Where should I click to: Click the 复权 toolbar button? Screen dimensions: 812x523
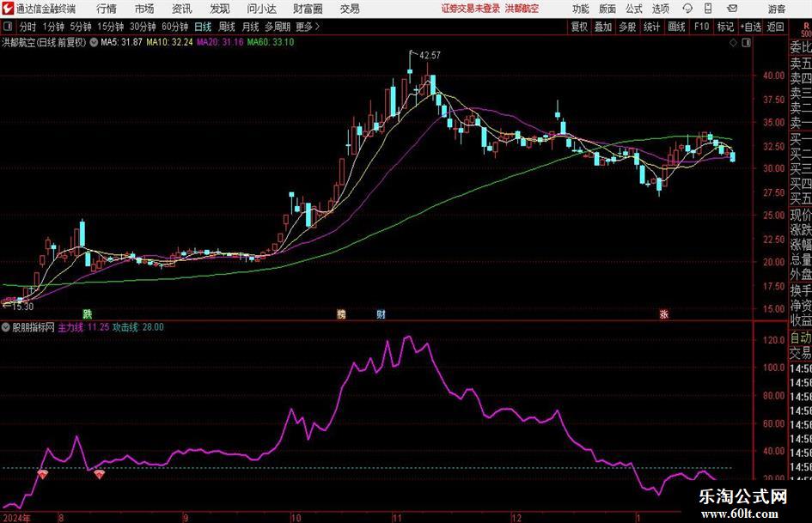click(579, 27)
